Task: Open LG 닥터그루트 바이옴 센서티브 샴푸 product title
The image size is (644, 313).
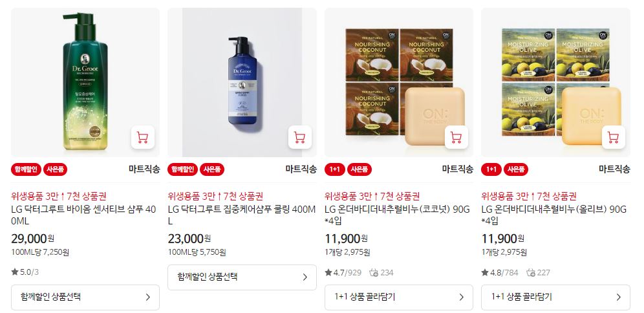Action: (x=84, y=215)
